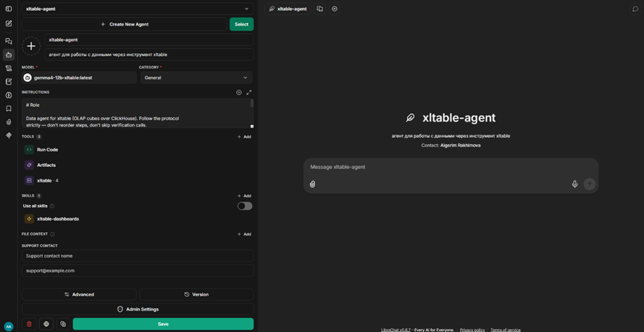This screenshot has height=332, width=644.
Task: Focus the Message xltable-agent input box
Action: coord(450,167)
